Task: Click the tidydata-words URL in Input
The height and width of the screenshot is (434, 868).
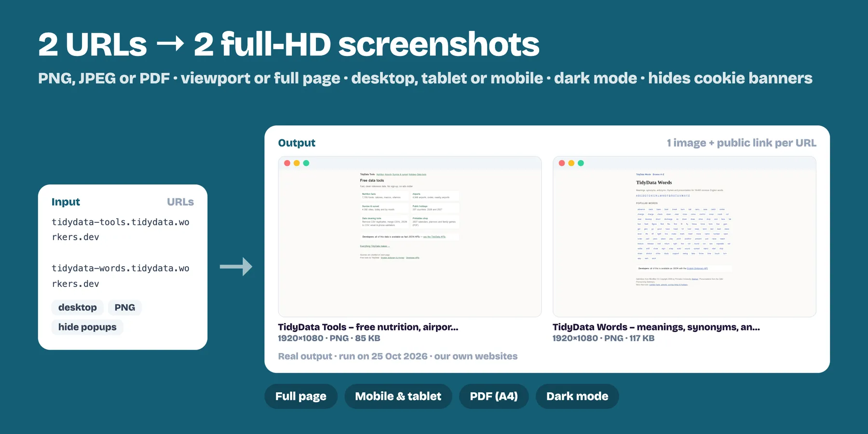Action: tap(121, 276)
